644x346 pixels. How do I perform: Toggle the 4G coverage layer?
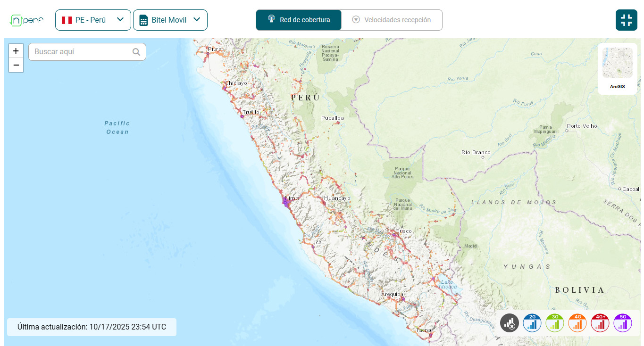[x=577, y=323]
